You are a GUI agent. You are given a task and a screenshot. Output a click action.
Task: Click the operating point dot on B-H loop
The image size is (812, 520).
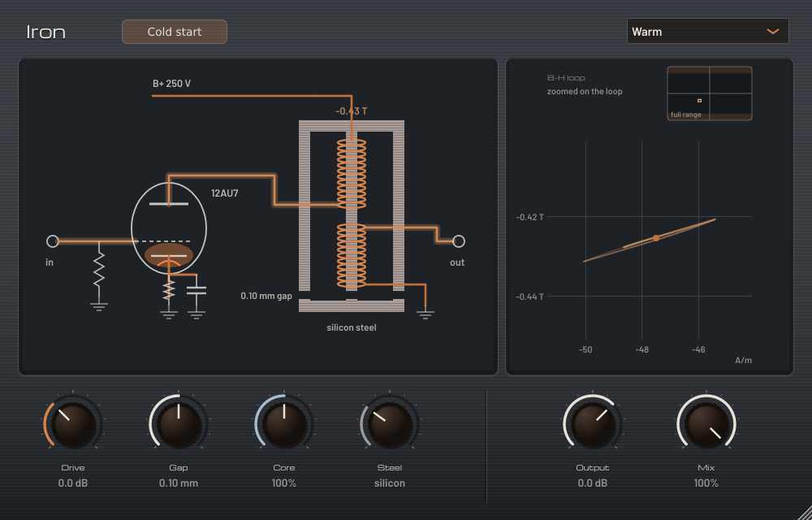click(x=656, y=238)
